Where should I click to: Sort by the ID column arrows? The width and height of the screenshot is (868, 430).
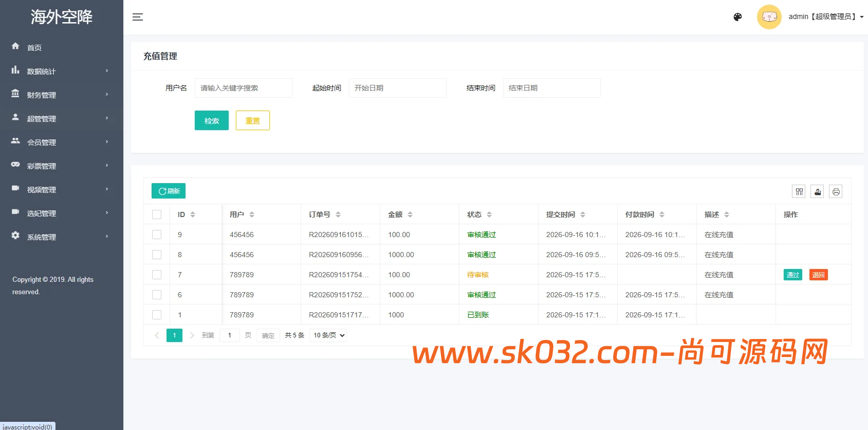(x=193, y=214)
